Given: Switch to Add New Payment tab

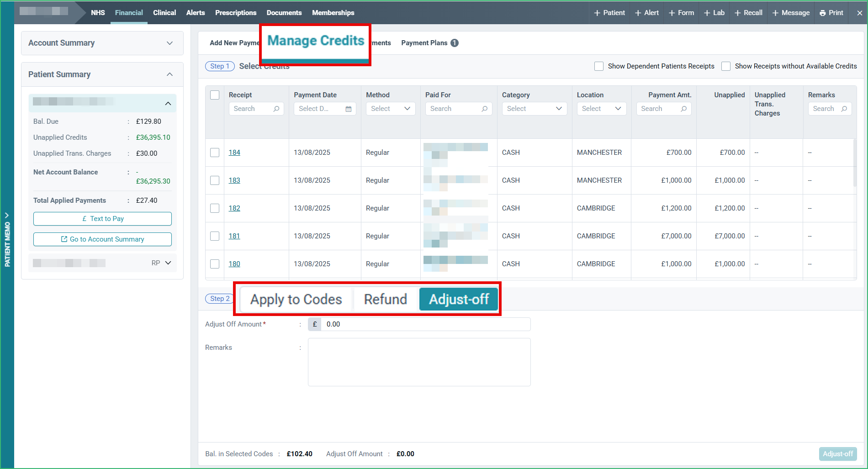Looking at the screenshot, I should pos(234,43).
